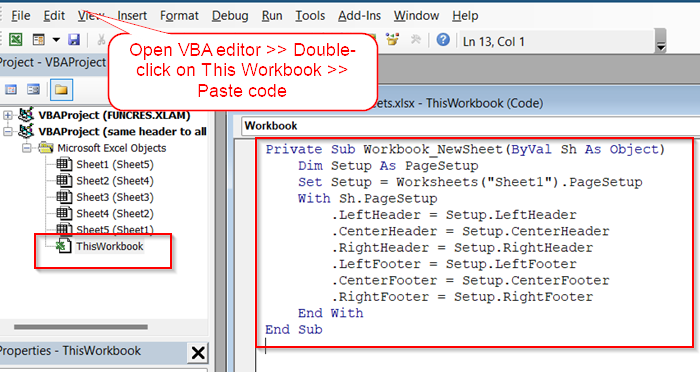The height and width of the screenshot is (372, 700).
Task: Click the View Code icon in the Project panel
Action: coord(11,90)
